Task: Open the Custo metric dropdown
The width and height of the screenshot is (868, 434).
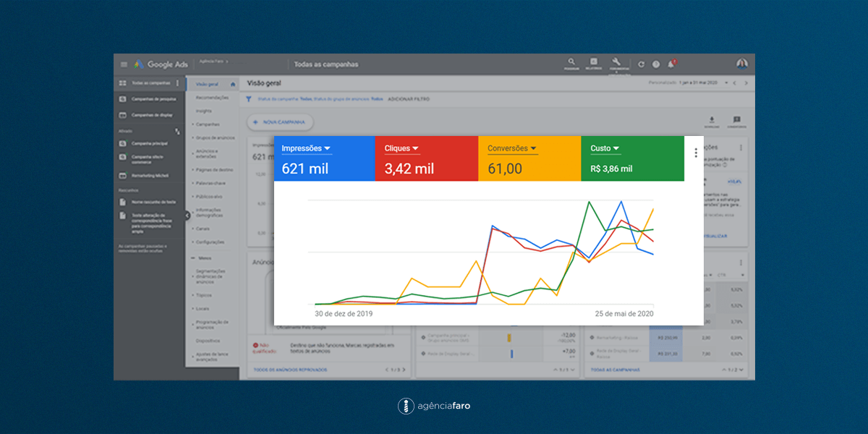Action: (605, 148)
